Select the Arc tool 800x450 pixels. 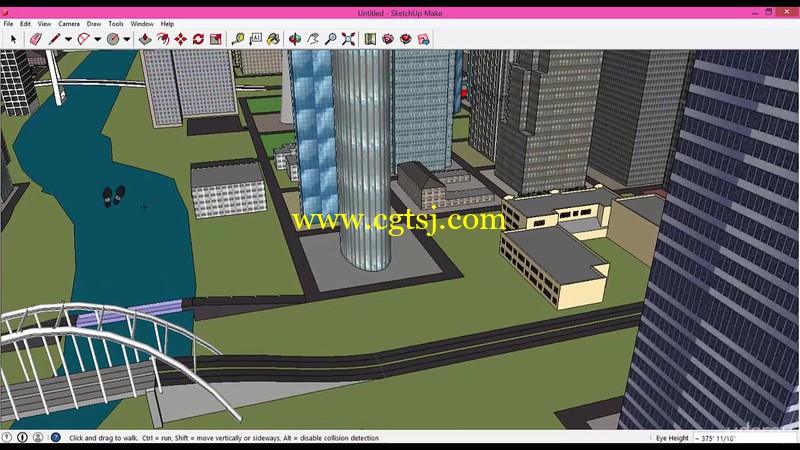[x=83, y=39]
